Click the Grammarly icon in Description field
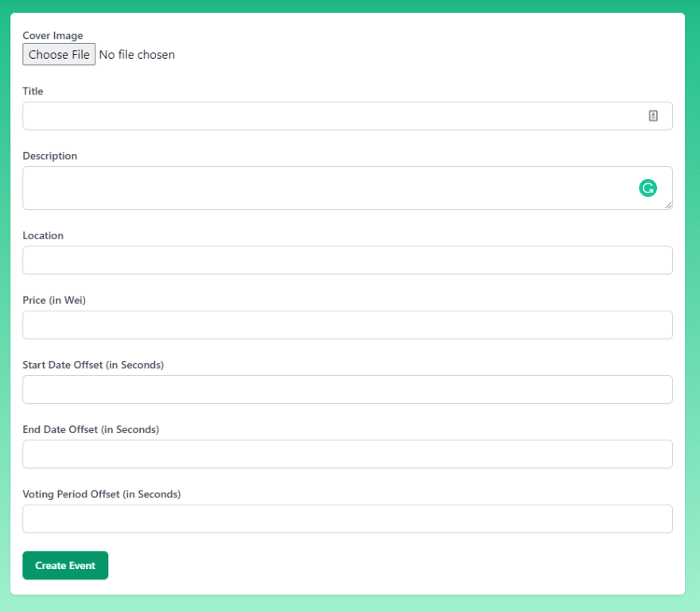Viewport: 700px width, 612px height. pyautogui.click(x=647, y=188)
